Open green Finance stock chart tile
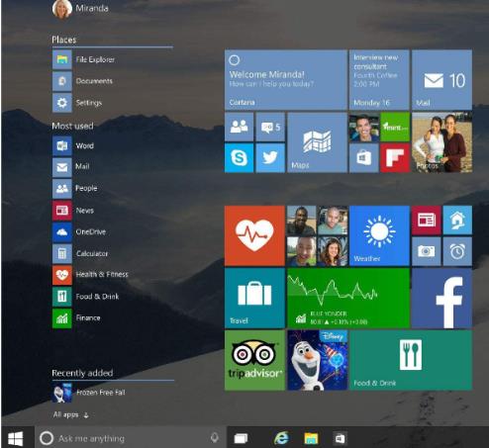This screenshot has width=489, height=448. tap(348, 298)
